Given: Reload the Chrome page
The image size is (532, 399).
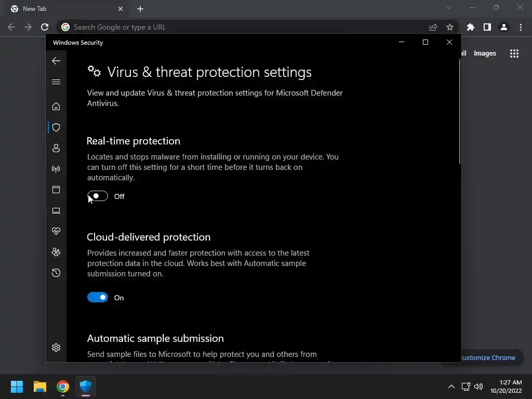Looking at the screenshot, I should pos(45,27).
